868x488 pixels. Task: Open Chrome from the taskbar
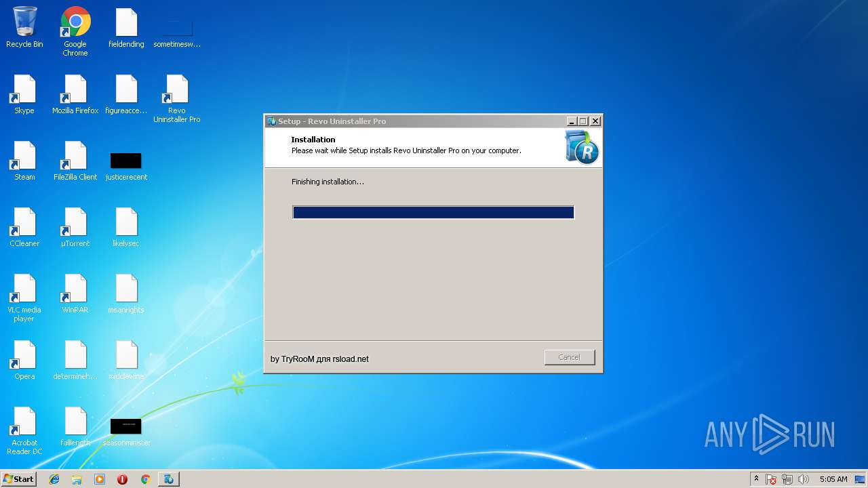[145, 479]
